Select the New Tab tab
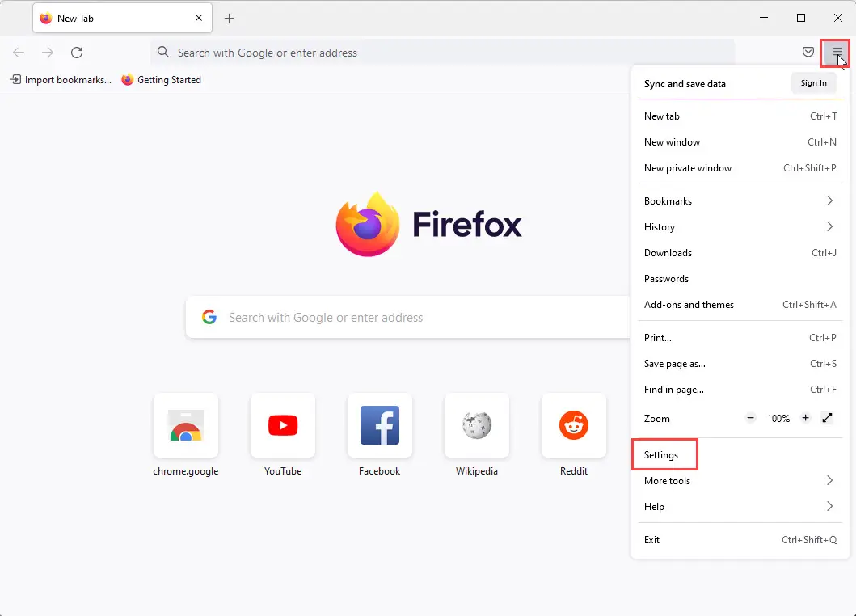 click(122, 18)
